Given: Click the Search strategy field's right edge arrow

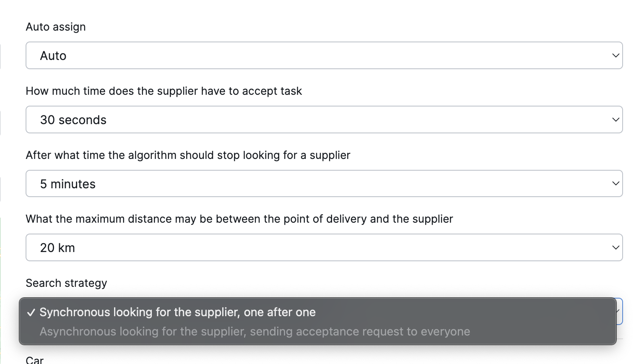Looking at the screenshot, I should coord(619,311).
